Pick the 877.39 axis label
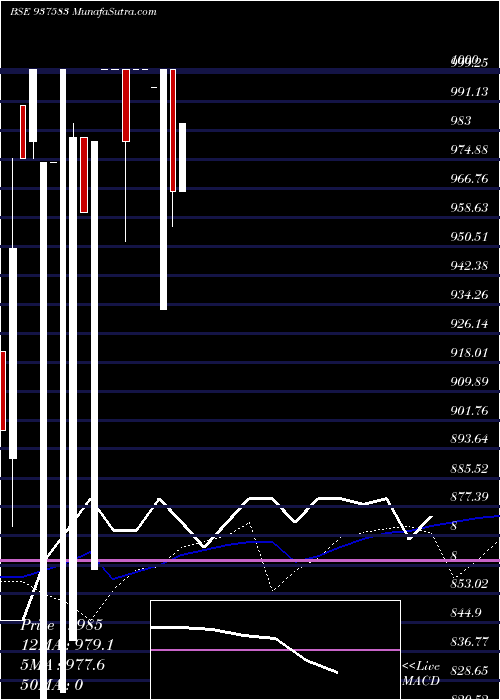 pyautogui.click(x=470, y=497)
